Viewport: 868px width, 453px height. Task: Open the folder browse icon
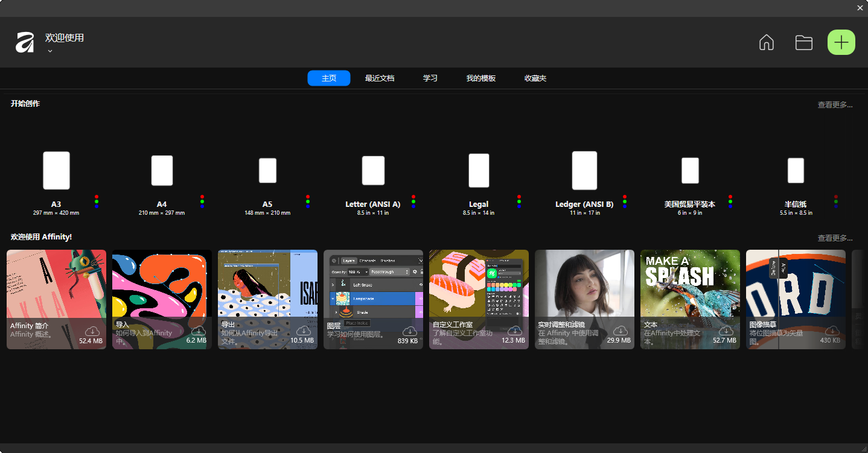click(x=803, y=42)
